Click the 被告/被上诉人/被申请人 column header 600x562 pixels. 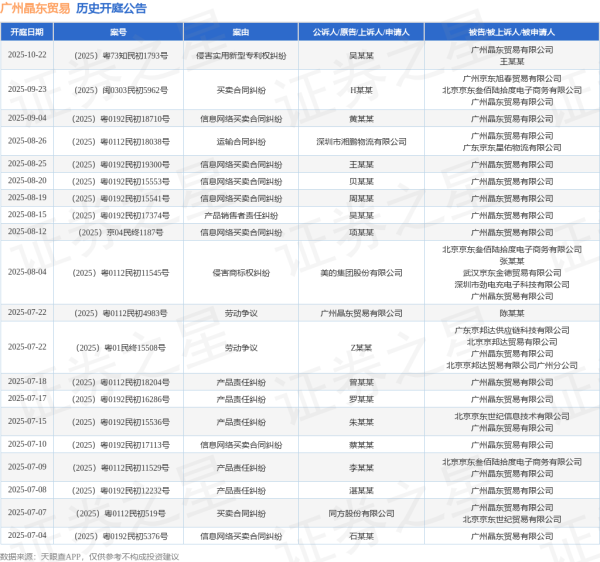[512, 31]
